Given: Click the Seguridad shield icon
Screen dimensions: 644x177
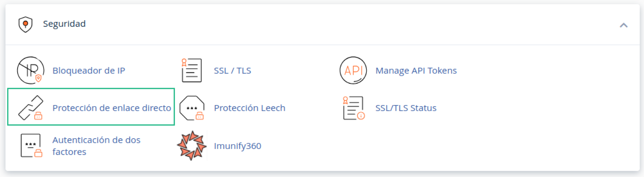Looking at the screenshot, I should click(x=25, y=24).
